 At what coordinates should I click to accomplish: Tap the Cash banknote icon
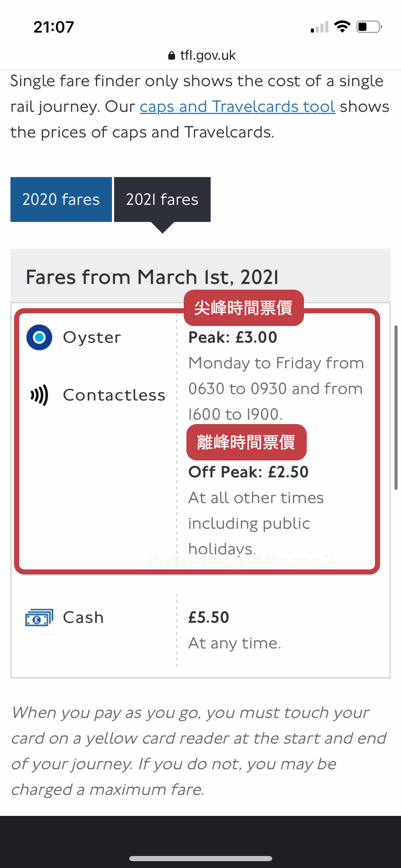click(x=39, y=618)
